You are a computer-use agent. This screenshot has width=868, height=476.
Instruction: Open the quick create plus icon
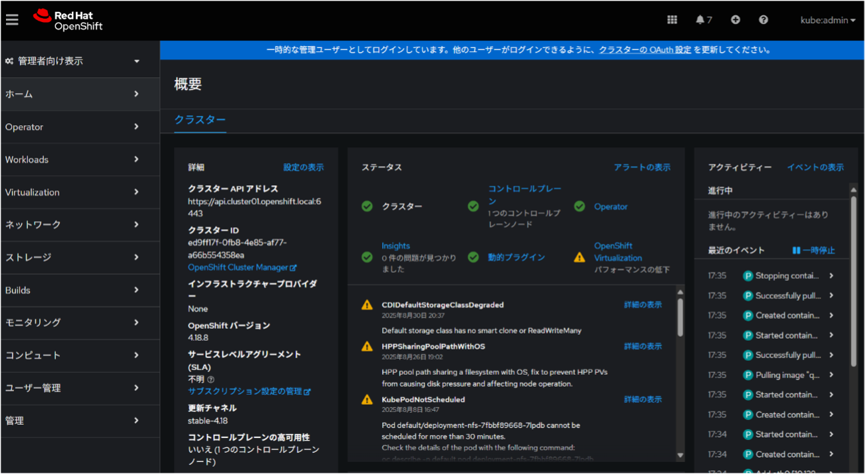tap(736, 19)
